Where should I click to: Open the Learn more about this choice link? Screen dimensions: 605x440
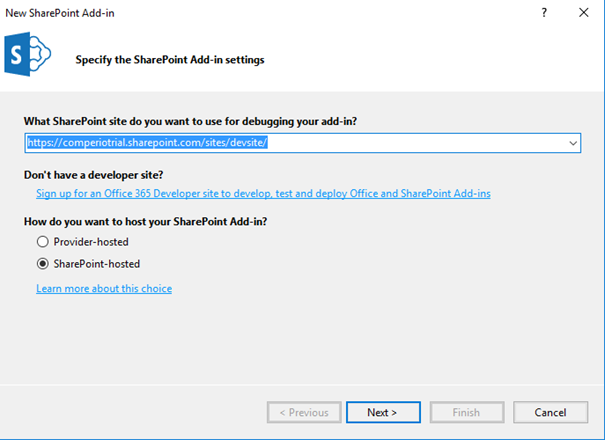pyautogui.click(x=104, y=289)
